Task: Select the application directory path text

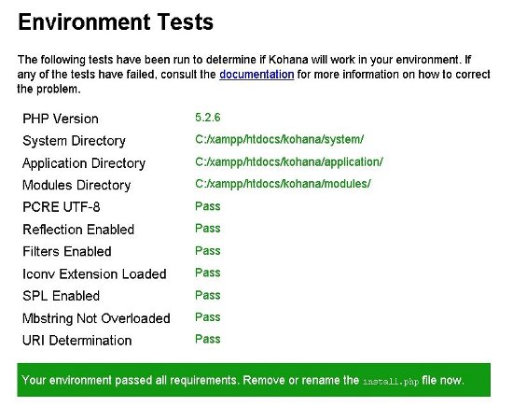Action: [x=289, y=162]
